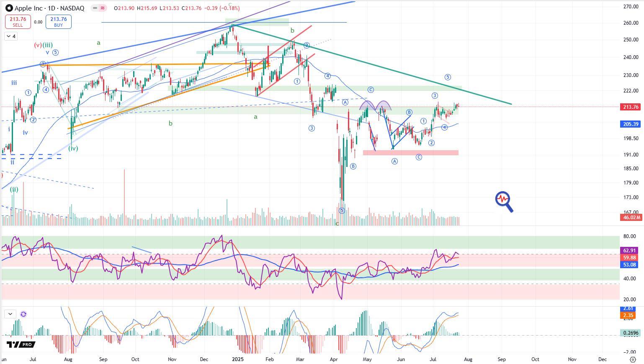Open symbol search via Apple Inc title
This screenshot has height=364, width=644.
click(x=49, y=8)
